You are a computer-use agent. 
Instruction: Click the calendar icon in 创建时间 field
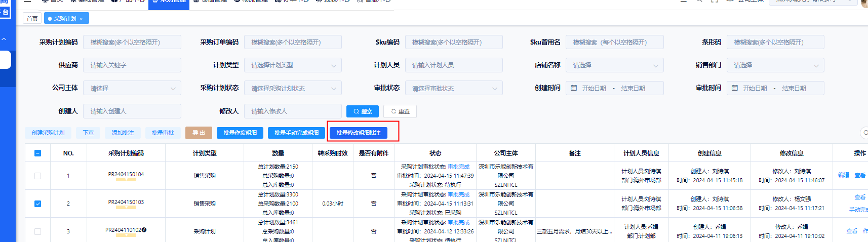click(574, 88)
